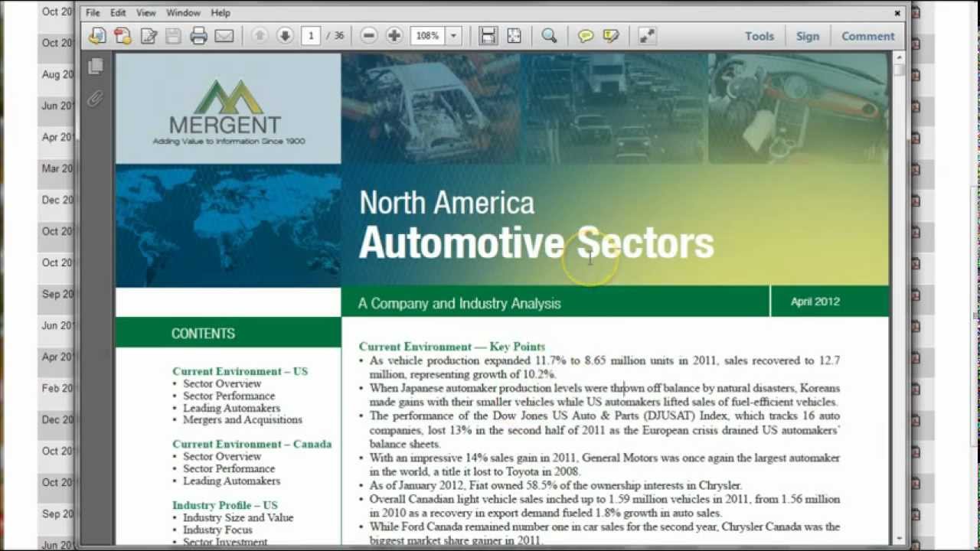Click 'Mar 20' row in background window

[x=57, y=168]
